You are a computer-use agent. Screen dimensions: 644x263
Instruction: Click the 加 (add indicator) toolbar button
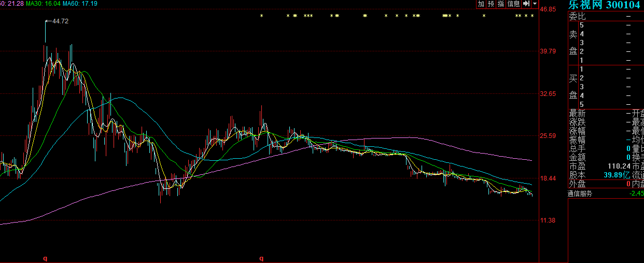tap(481, 4)
